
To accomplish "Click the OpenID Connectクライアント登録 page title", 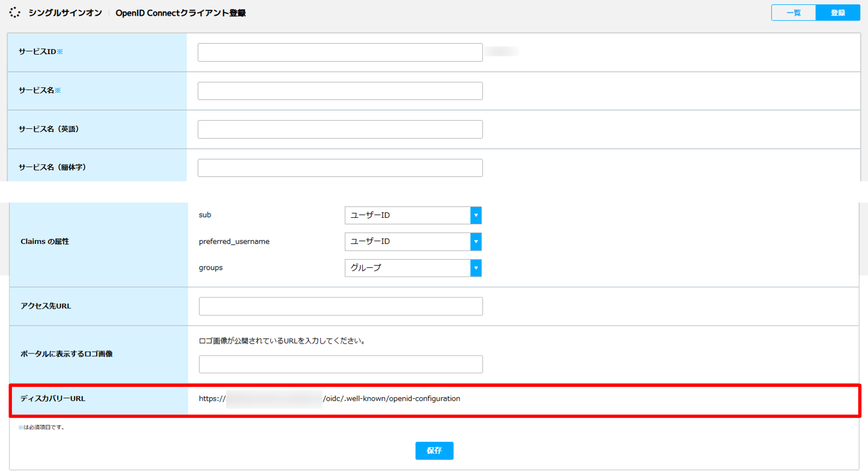I will [x=181, y=13].
